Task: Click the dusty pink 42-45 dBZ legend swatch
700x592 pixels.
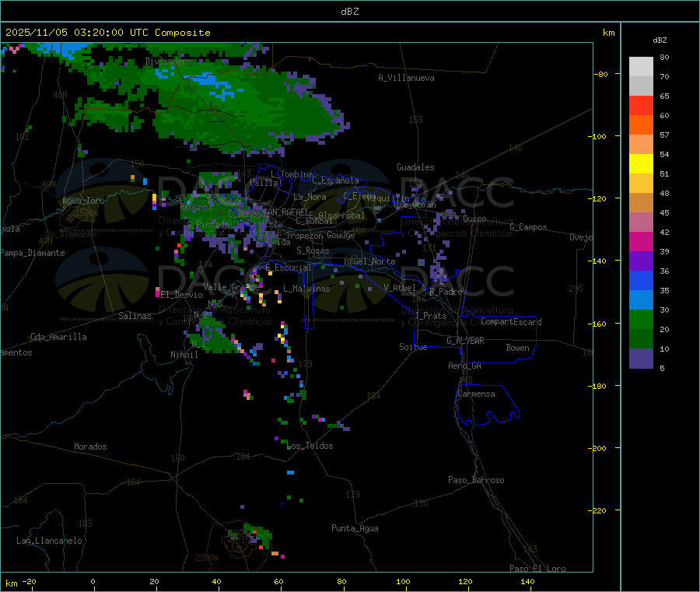Action: (641, 222)
